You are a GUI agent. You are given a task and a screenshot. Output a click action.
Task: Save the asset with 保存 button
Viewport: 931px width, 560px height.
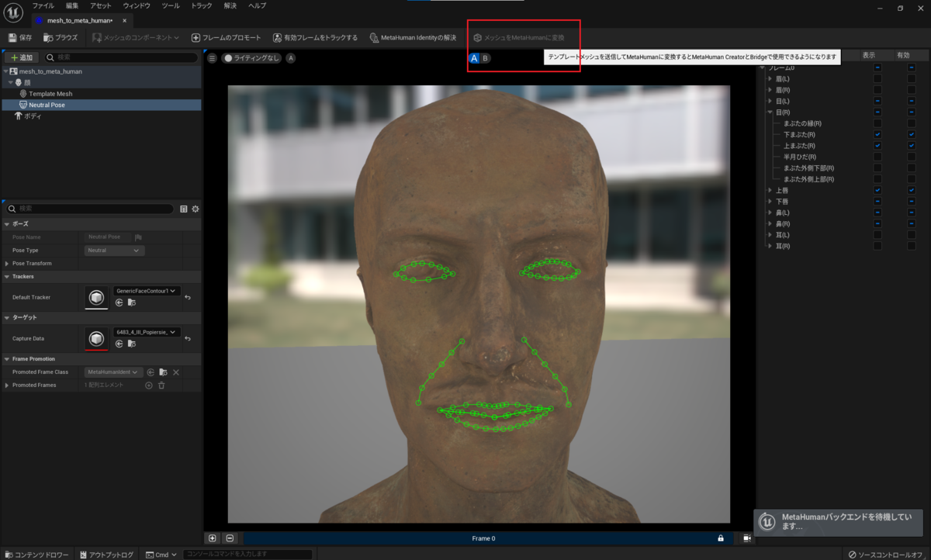coord(20,37)
